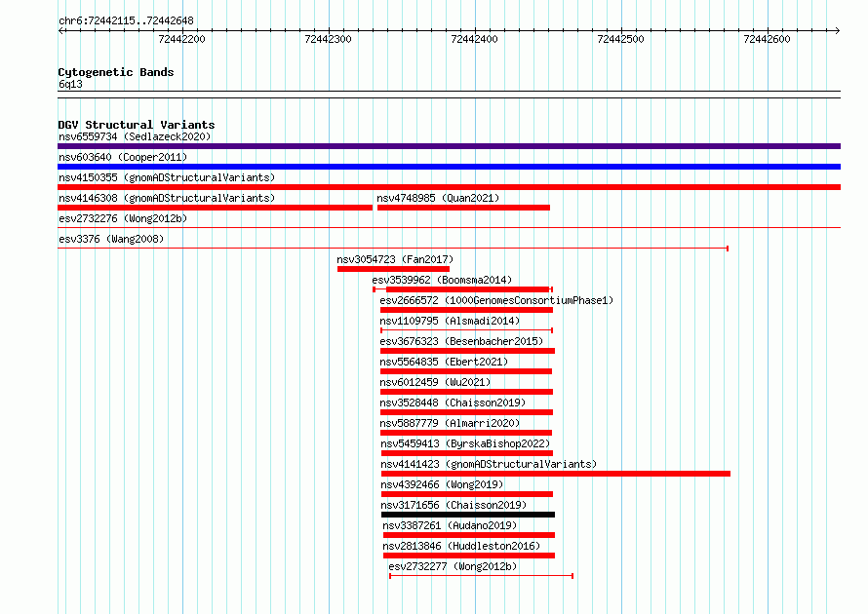Click nsv5564835 (Ebert2021) label
Screen dimensions: 868x614
[x=444, y=362]
